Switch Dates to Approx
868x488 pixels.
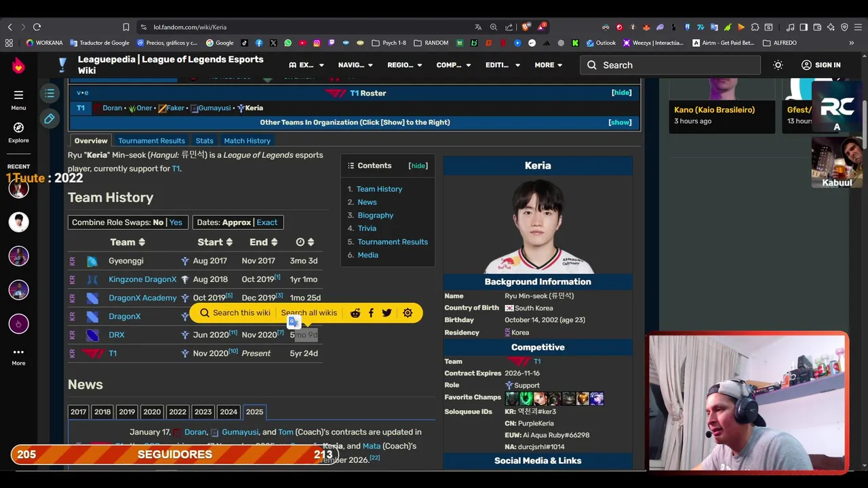coord(237,222)
